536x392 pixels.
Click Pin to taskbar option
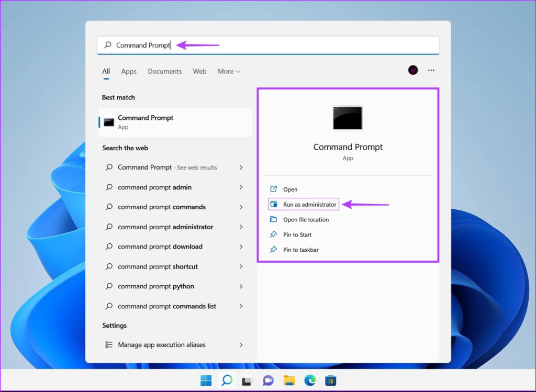coord(300,250)
